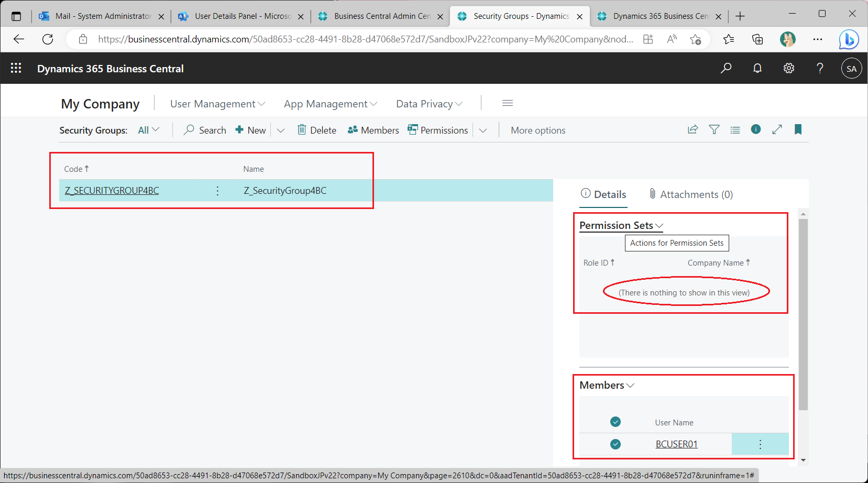Collapse the Permission Sets section
The width and height of the screenshot is (868, 483).
click(x=660, y=225)
